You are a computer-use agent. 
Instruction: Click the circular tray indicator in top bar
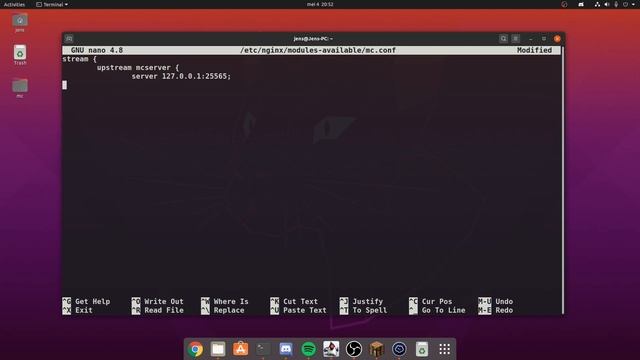[x=564, y=4]
